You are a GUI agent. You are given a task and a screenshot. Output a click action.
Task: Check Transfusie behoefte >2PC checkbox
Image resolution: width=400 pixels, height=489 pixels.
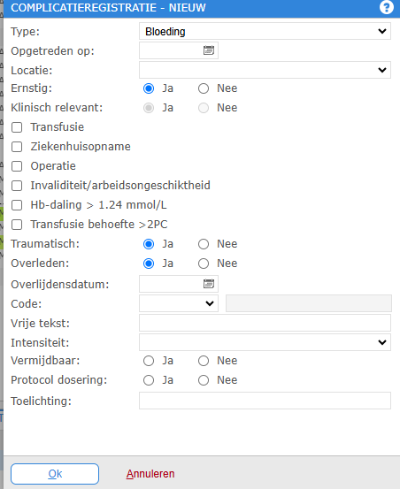pyautogui.click(x=17, y=225)
